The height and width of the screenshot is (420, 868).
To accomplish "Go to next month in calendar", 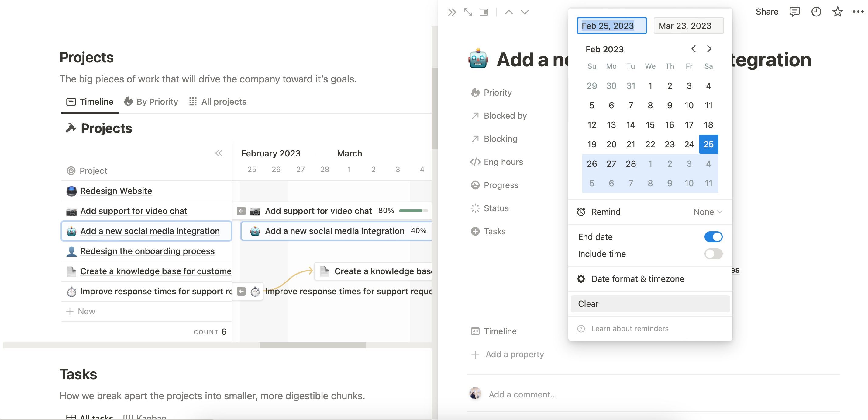I will click(x=709, y=49).
